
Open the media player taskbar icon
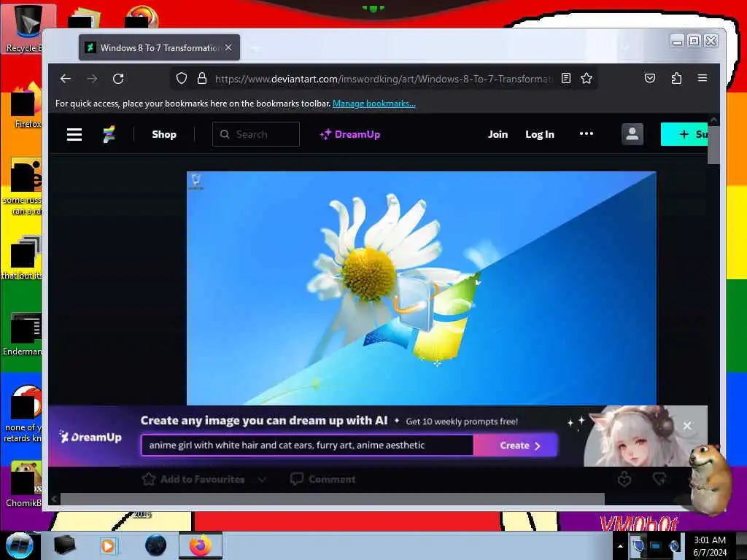pos(108,545)
